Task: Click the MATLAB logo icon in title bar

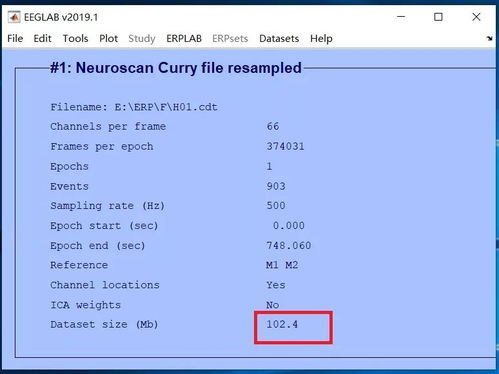Action: coord(14,17)
